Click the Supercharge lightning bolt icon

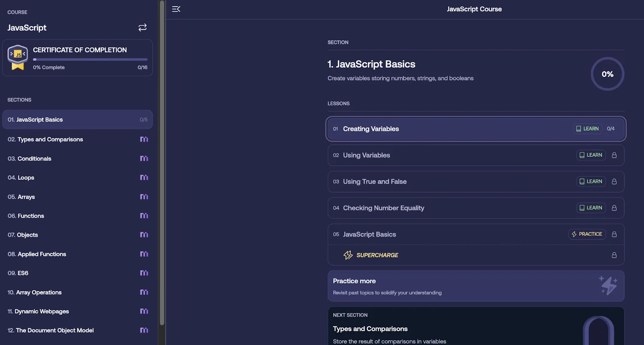(x=348, y=255)
